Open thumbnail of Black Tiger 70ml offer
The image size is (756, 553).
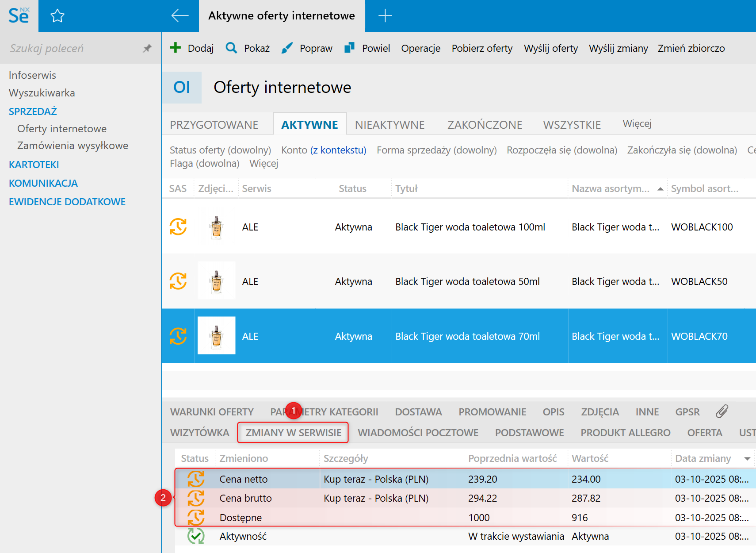pyautogui.click(x=217, y=336)
